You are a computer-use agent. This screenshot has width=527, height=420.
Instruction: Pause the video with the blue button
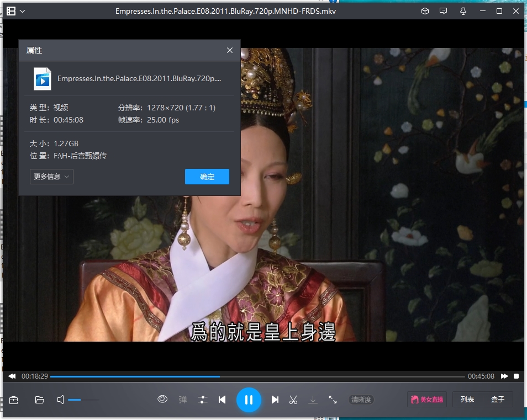tap(249, 400)
